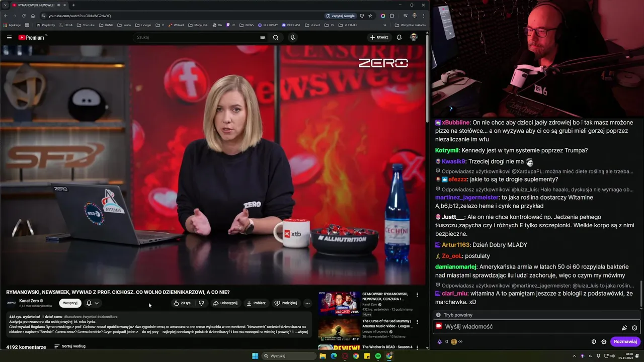Go back in browser history

point(6,16)
